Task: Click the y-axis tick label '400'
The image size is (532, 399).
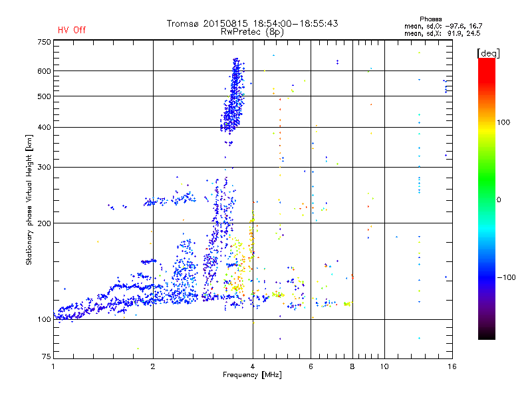Action: point(45,127)
